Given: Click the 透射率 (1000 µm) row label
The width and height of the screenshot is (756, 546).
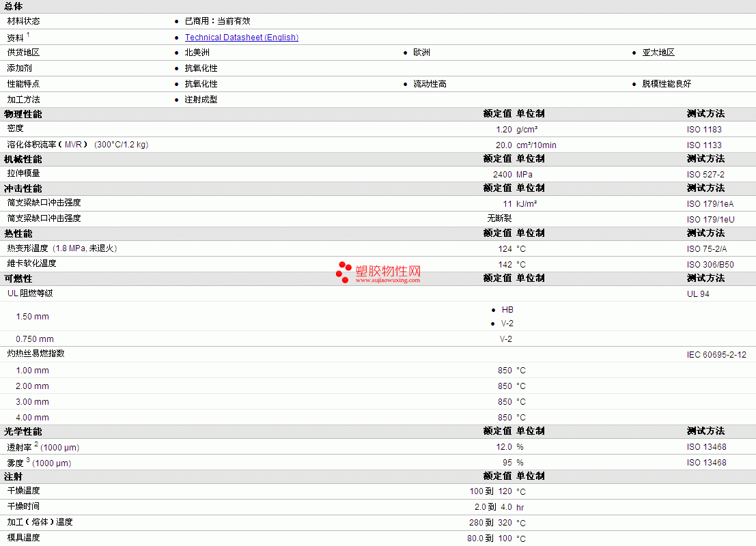Looking at the screenshot, I should [x=43, y=447].
